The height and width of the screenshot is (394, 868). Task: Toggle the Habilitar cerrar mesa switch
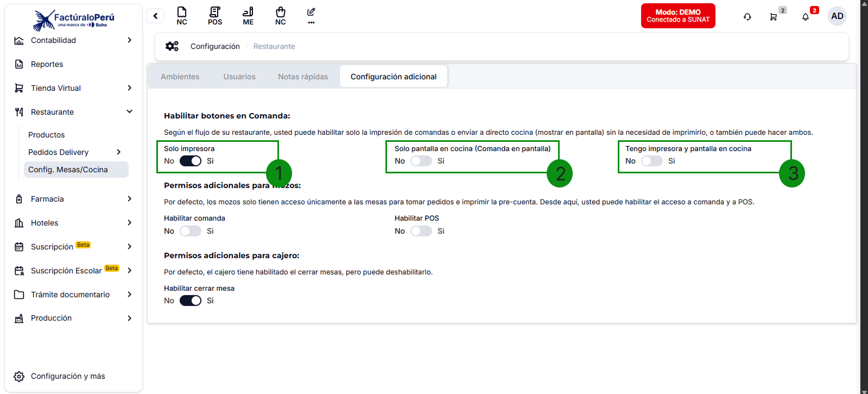191,301
